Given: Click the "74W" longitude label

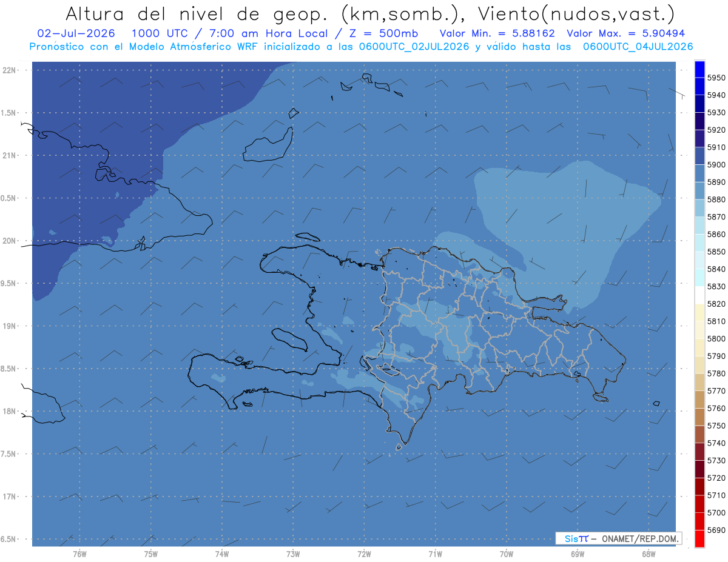Looking at the screenshot, I should coord(222,554).
